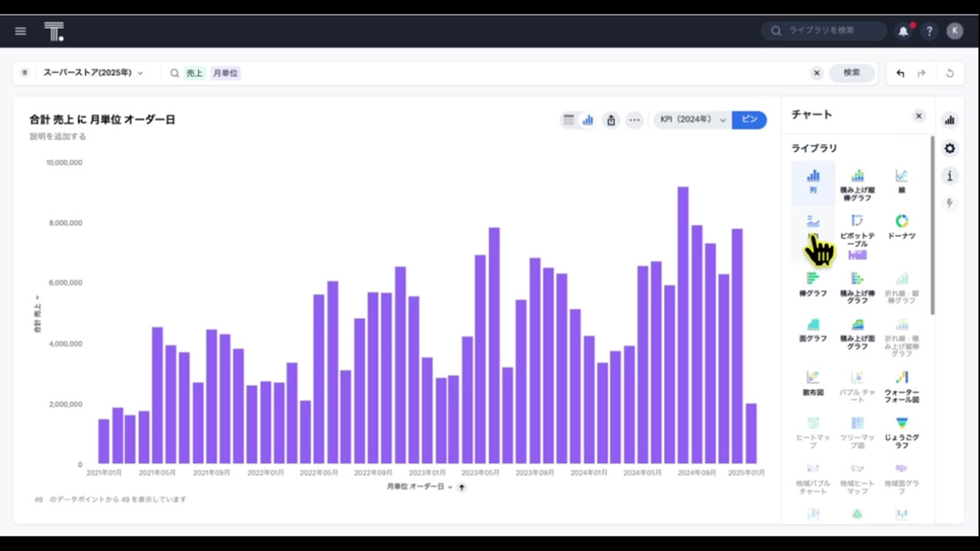Image resolution: width=980 pixels, height=551 pixels.
Task: Open the settings gear in right sidebar
Action: click(950, 148)
